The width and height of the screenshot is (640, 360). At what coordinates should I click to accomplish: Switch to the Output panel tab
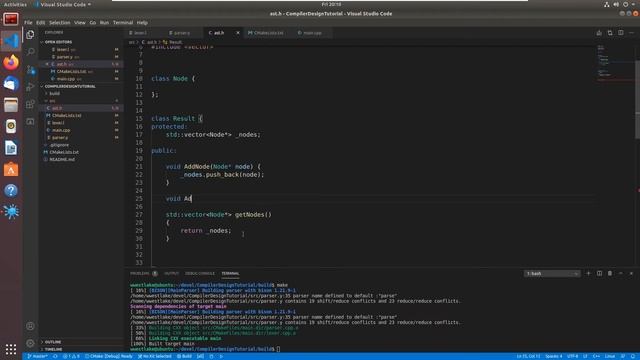coord(171,273)
